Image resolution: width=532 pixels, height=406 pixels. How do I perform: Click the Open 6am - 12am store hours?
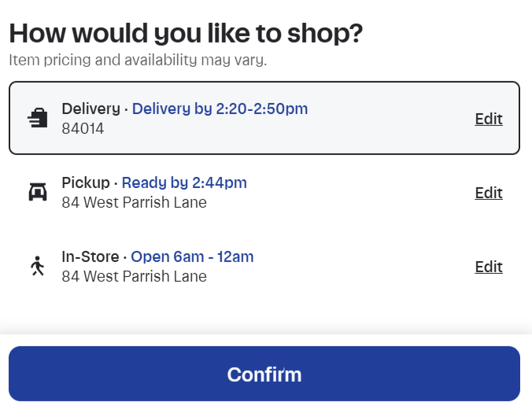pos(192,257)
